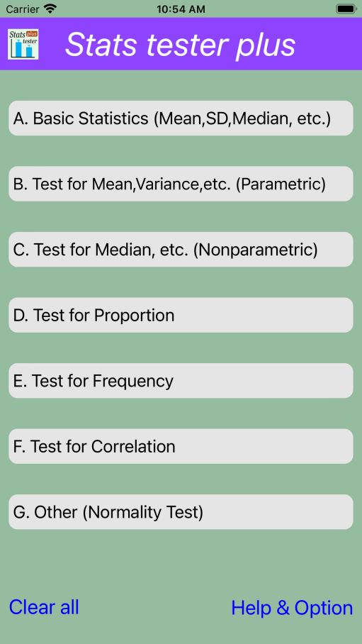Tap the Clear all link
This screenshot has width=362, height=644.
click(44, 607)
